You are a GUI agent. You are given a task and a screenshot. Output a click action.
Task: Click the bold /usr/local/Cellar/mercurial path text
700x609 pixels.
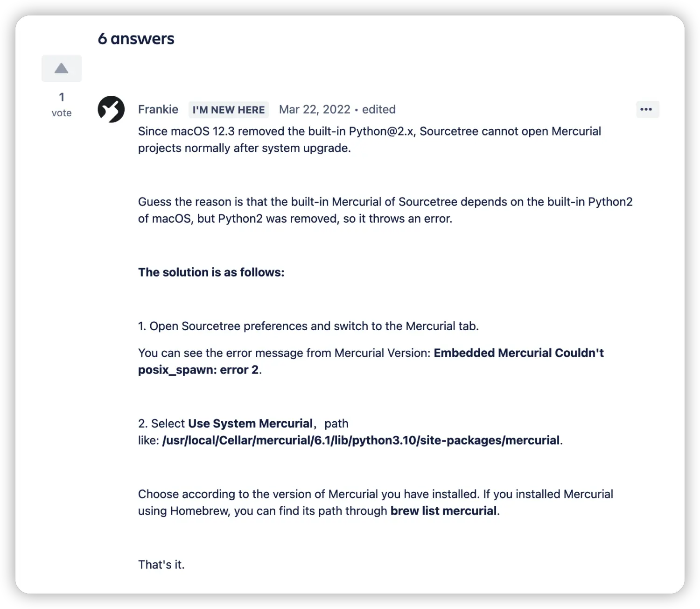(x=361, y=440)
